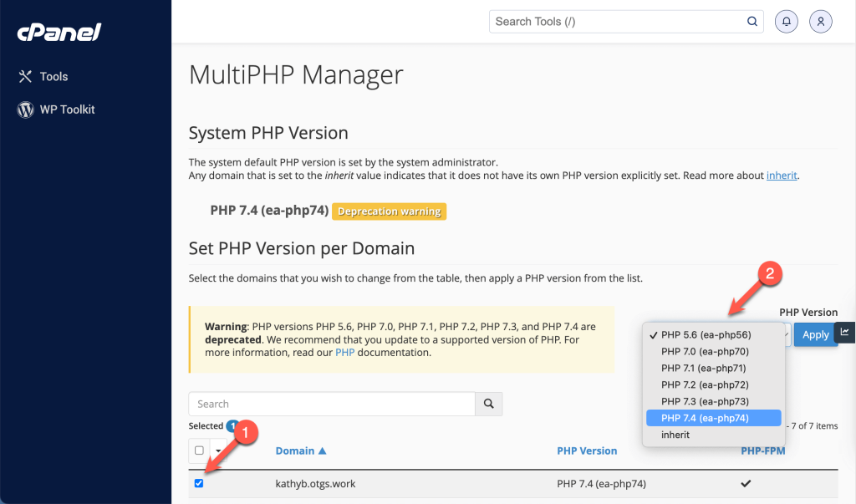Click the PHP-FPM checkmark for kathyb.otgs.work
This screenshot has height=504, width=856.
[x=746, y=483]
